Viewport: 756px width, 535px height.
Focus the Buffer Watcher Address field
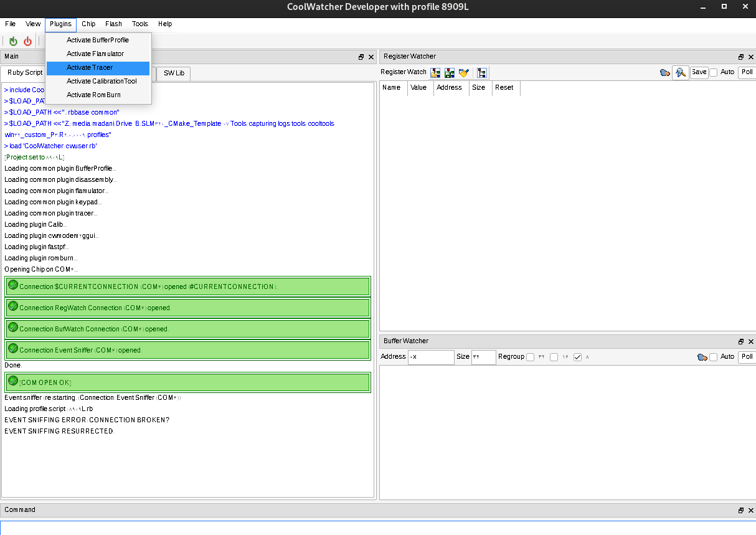click(431, 357)
